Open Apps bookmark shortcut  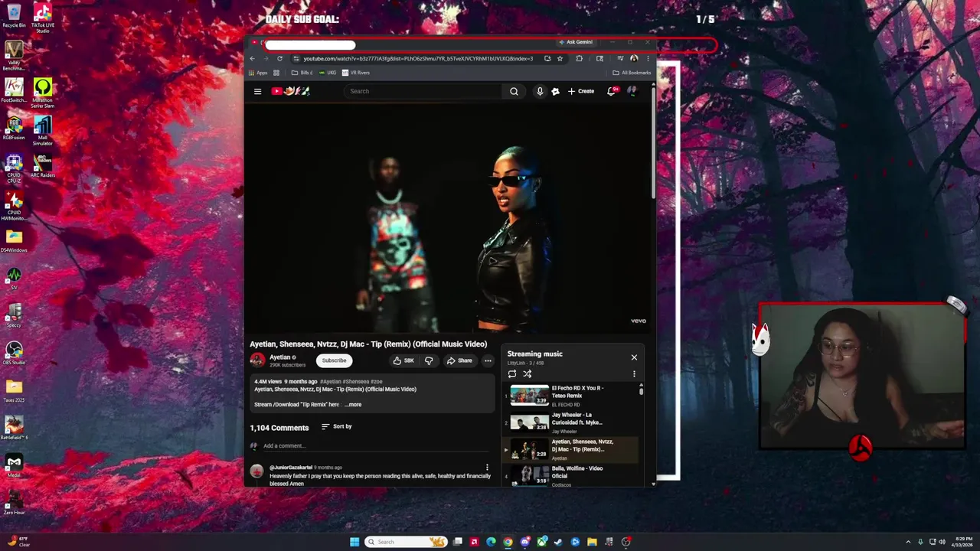[x=257, y=73]
